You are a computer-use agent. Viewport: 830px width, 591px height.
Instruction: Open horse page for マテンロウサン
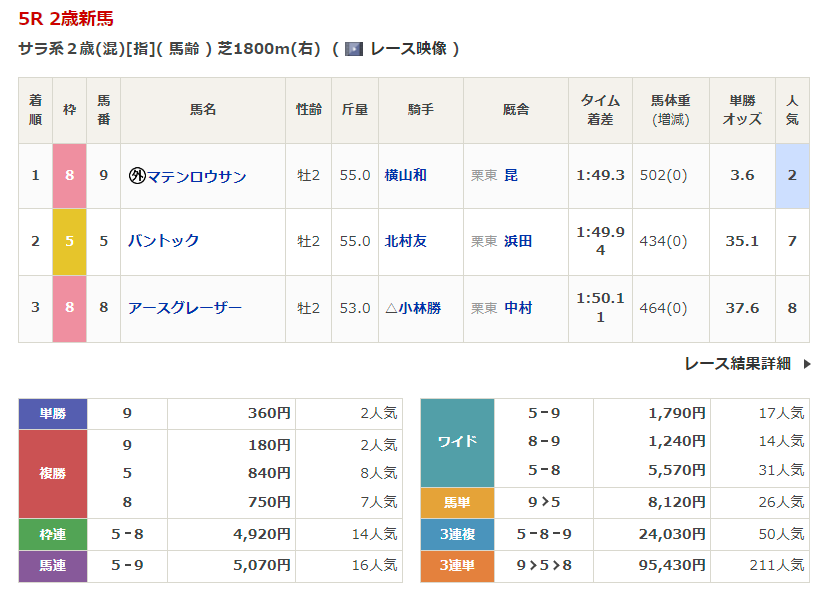pos(197,176)
